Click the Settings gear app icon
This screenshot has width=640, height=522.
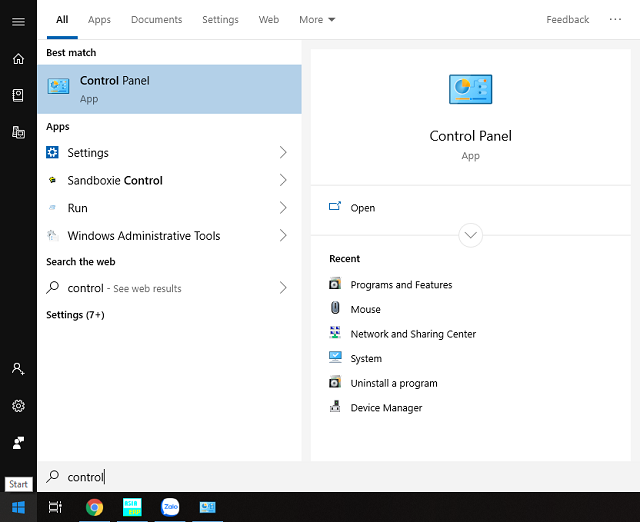pyautogui.click(x=52, y=152)
